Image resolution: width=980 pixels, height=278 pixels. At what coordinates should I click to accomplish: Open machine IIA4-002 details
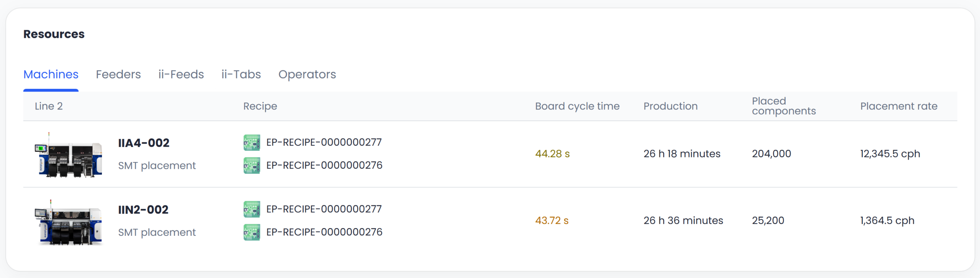(144, 143)
